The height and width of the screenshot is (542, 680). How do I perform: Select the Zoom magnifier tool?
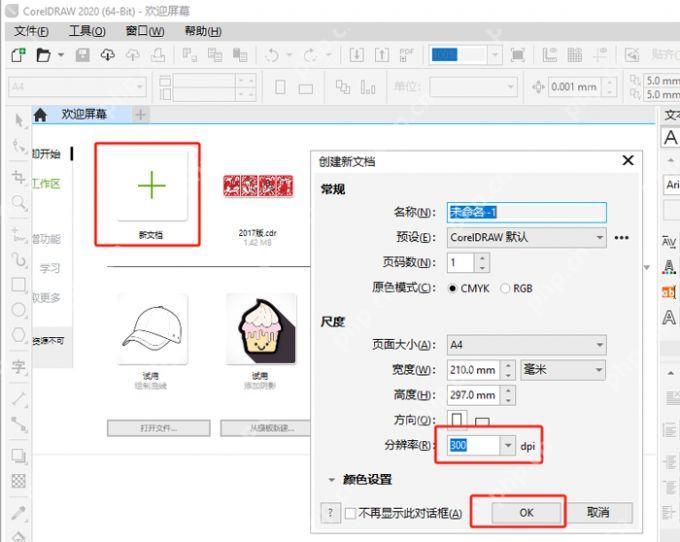coord(19,202)
